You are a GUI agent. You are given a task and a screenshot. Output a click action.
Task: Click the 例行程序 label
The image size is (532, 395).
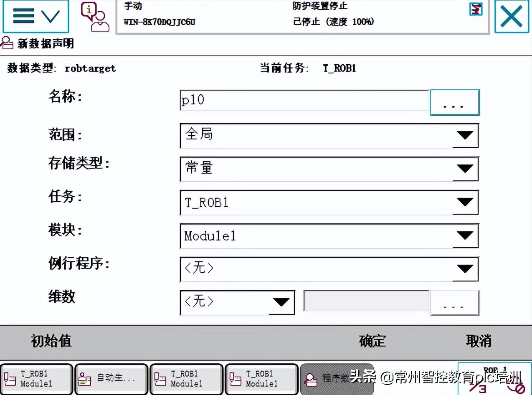pos(79,264)
